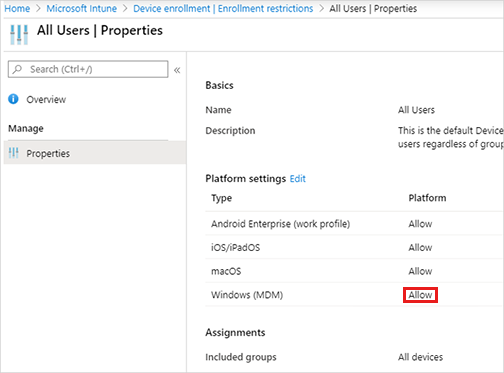Click Allow for iOS/iPadOS
504x373 pixels.
pos(420,247)
